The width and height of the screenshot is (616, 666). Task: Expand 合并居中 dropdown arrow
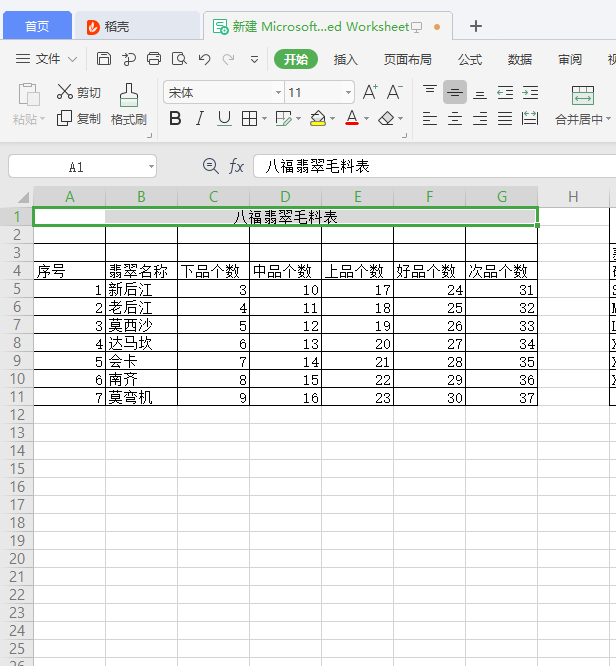tap(608, 119)
